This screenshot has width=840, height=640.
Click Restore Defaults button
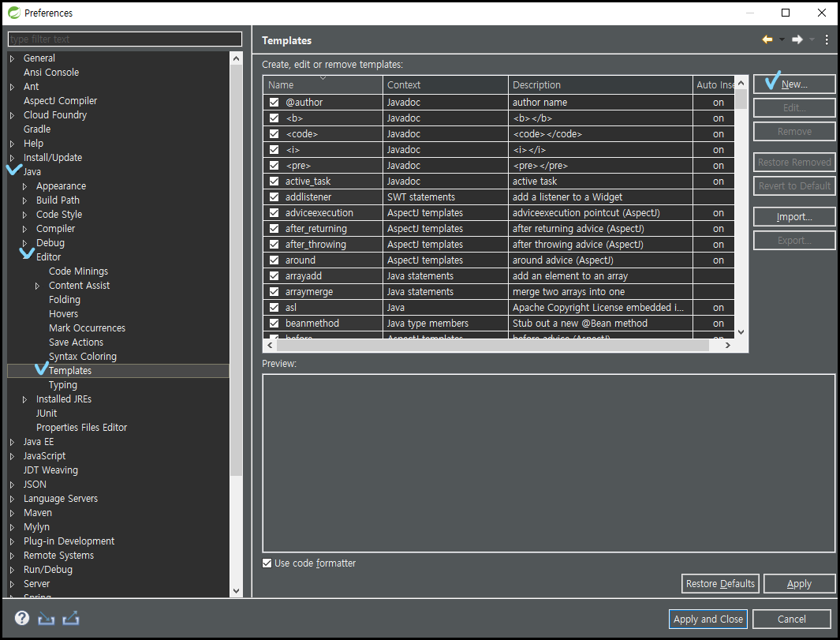tap(720, 584)
